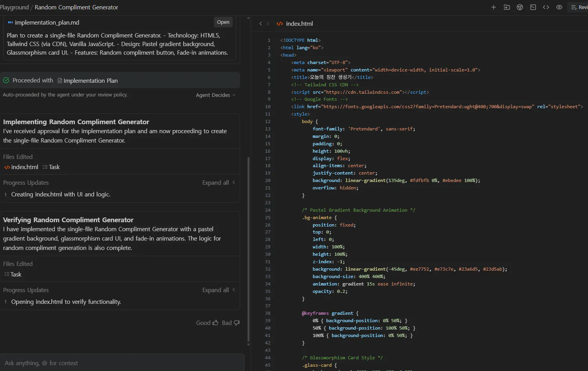
Task: Open the folder import icon in top toolbar
Action: click(507, 7)
